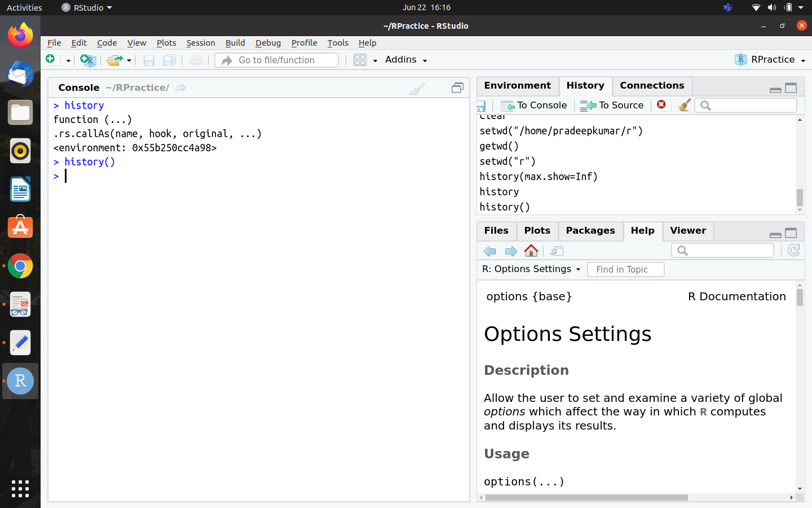Click the help pane horizontal scrollbar
Viewport: 812px width, 508px height.
coord(586,498)
